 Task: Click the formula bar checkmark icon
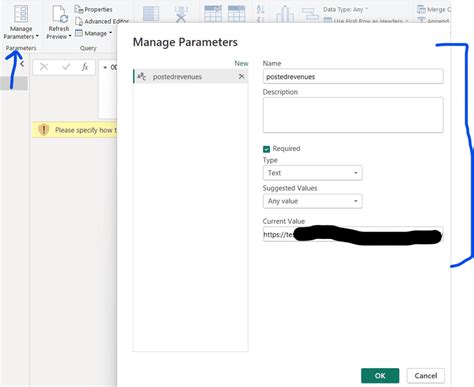[66, 67]
